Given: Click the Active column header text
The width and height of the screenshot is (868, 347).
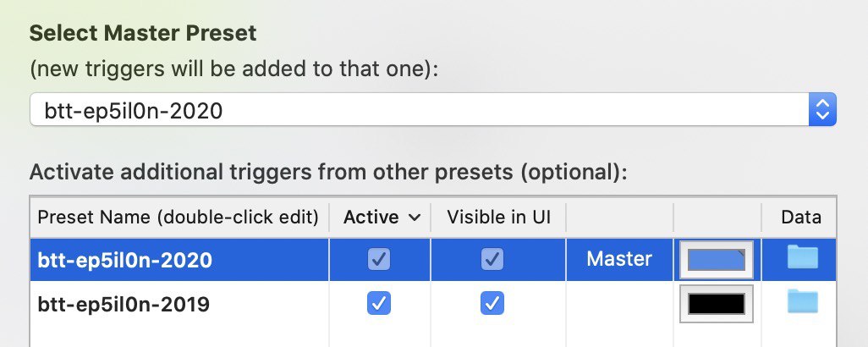Looking at the screenshot, I should click(x=371, y=218).
